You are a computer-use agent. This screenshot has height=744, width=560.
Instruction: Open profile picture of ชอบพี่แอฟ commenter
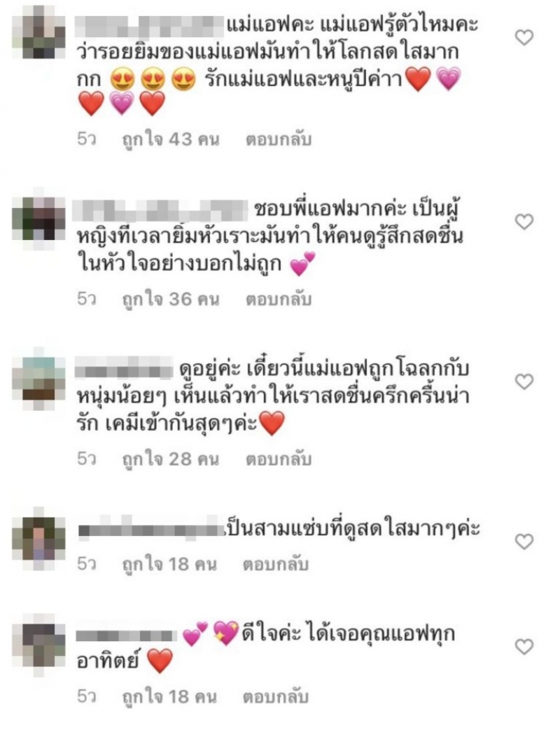coord(39,217)
